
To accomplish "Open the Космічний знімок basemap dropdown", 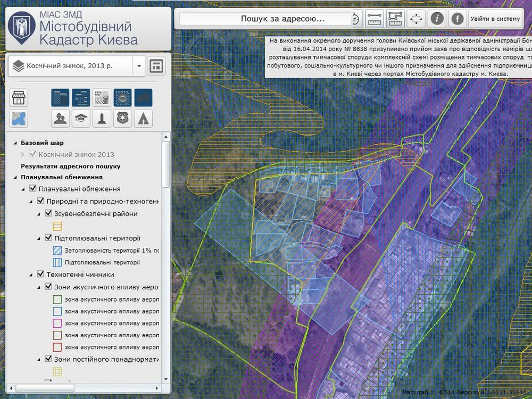I will 139,66.
